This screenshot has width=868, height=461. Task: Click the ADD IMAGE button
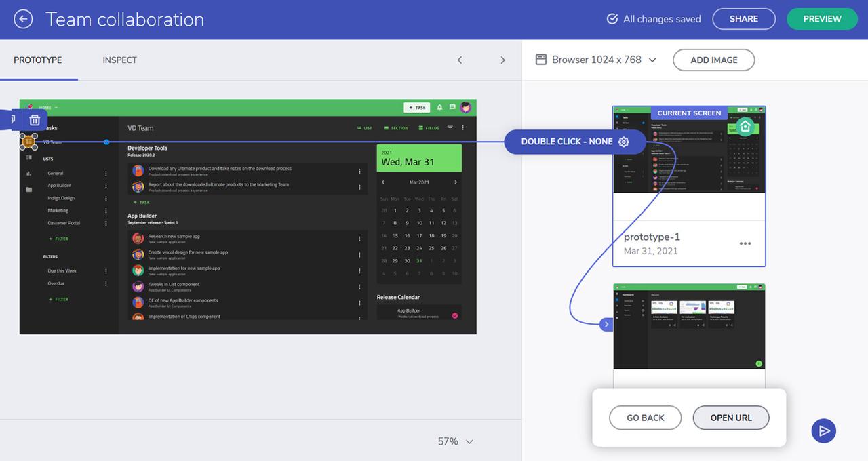pyautogui.click(x=714, y=60)
